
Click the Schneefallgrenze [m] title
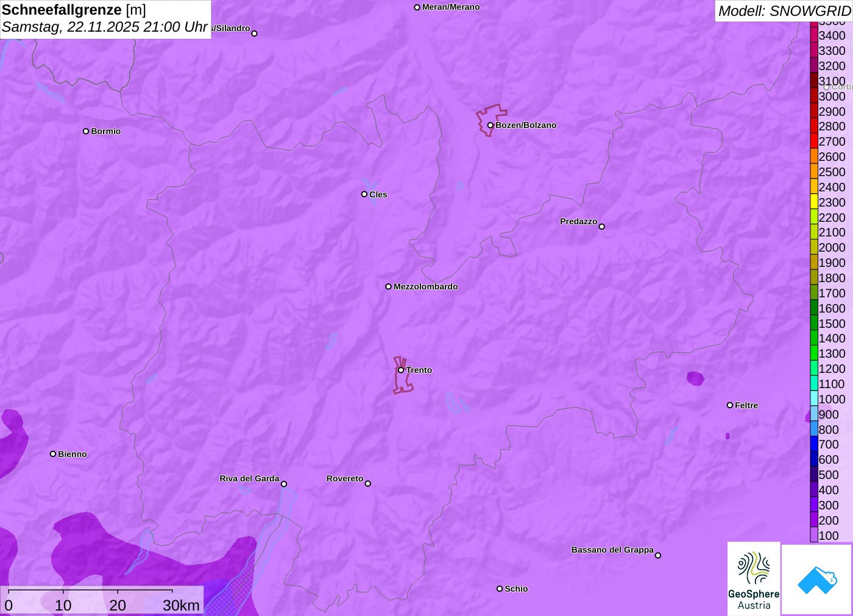(74, 10)
